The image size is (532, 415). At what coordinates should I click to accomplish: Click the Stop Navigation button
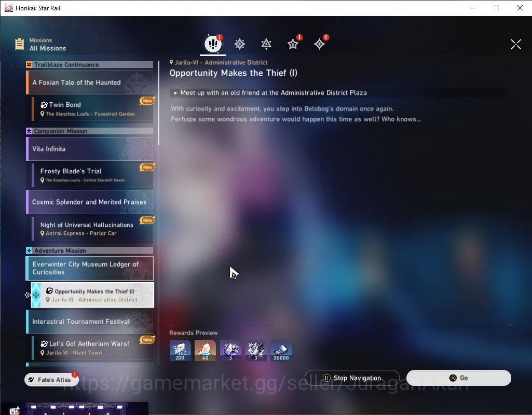(x=352, y=378)
